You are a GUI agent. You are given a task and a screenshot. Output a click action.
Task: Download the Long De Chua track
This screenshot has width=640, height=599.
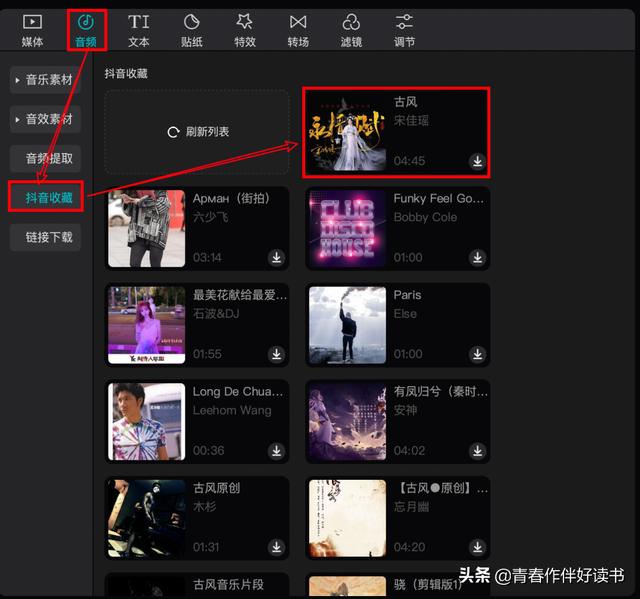276,451
